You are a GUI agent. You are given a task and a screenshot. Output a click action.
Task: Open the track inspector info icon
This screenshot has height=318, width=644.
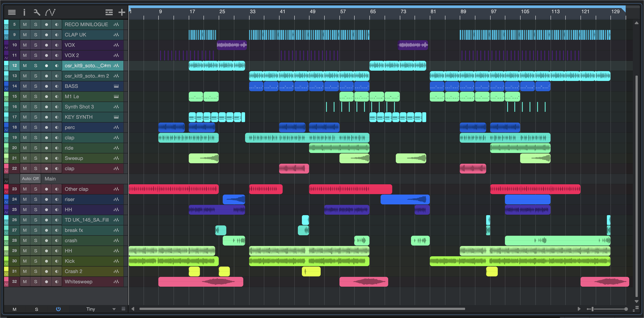click(24, 12)
